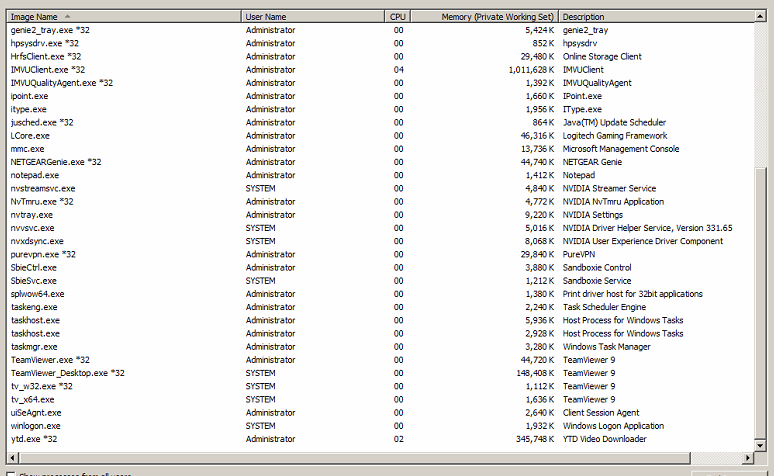The image size is (774, 476).
Task: Click the vertical scrollbar thumb
Action: (760, 303)
